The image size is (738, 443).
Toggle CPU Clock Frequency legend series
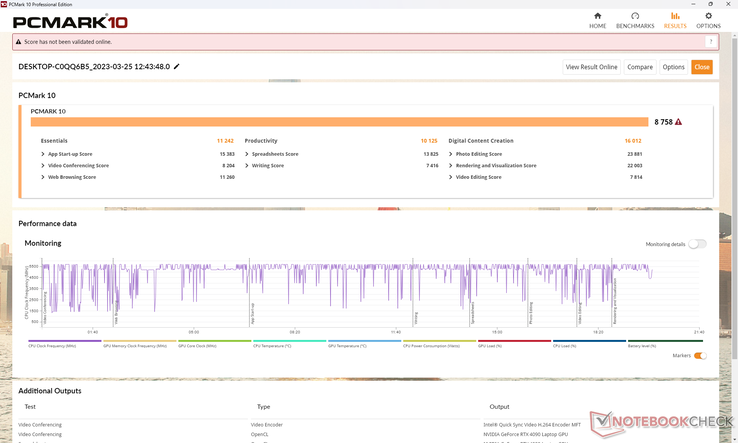pyautogui.click(x=65, y=344)
